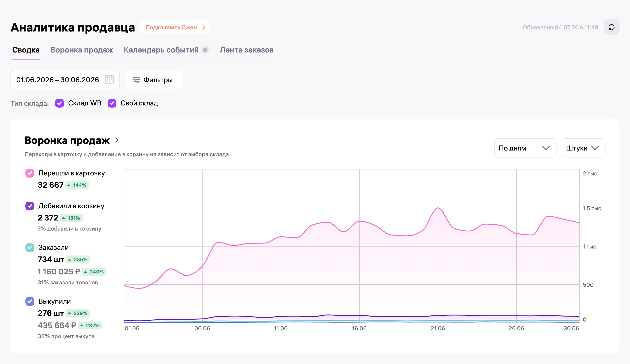This screenshot has width=630, height=364.
Task: Click the 32 667 card views value
Action: point(51,185)
